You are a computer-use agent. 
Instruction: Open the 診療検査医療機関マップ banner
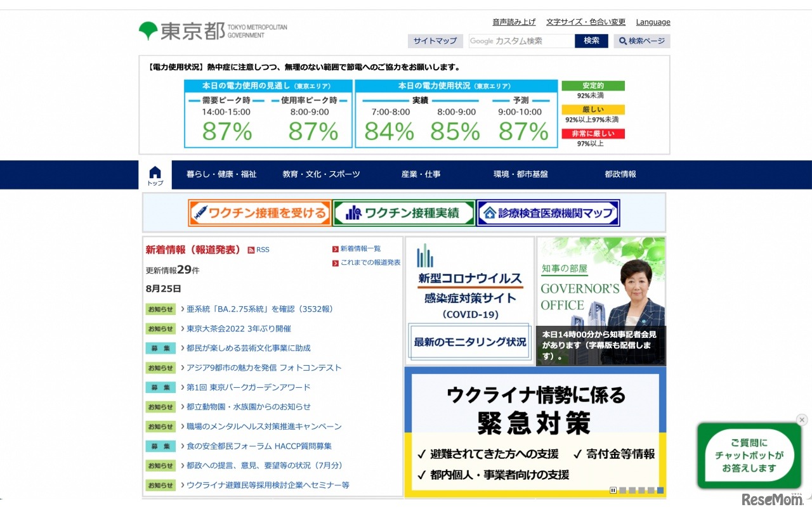[x=549, y=213]
